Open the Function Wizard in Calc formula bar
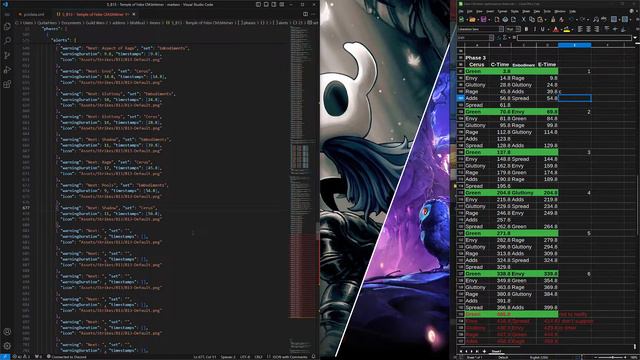The image size is (640, 360). point(498,38)
